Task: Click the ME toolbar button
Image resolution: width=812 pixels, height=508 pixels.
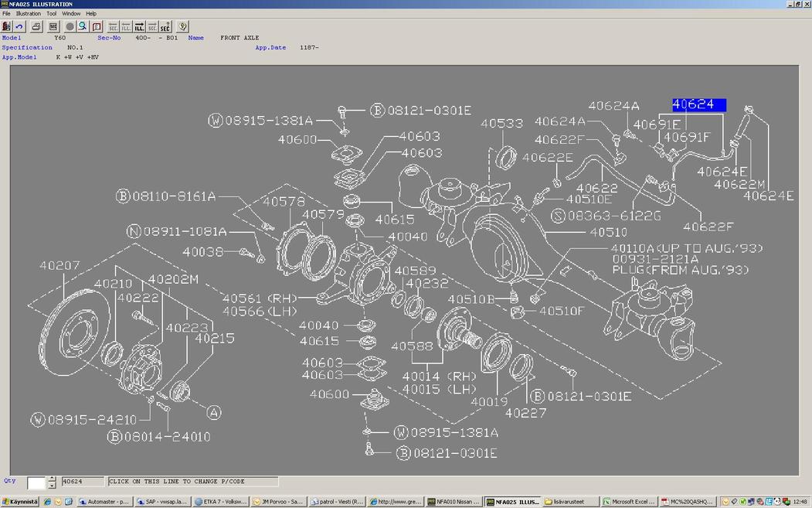Action: [x=53, y=26]
